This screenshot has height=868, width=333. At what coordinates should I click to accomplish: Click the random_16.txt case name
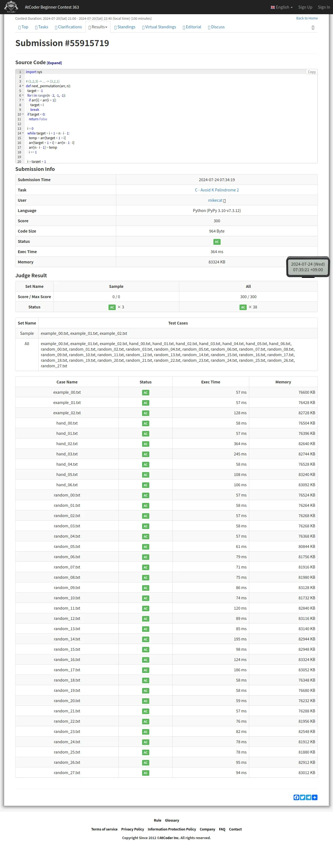coord(67,659)
